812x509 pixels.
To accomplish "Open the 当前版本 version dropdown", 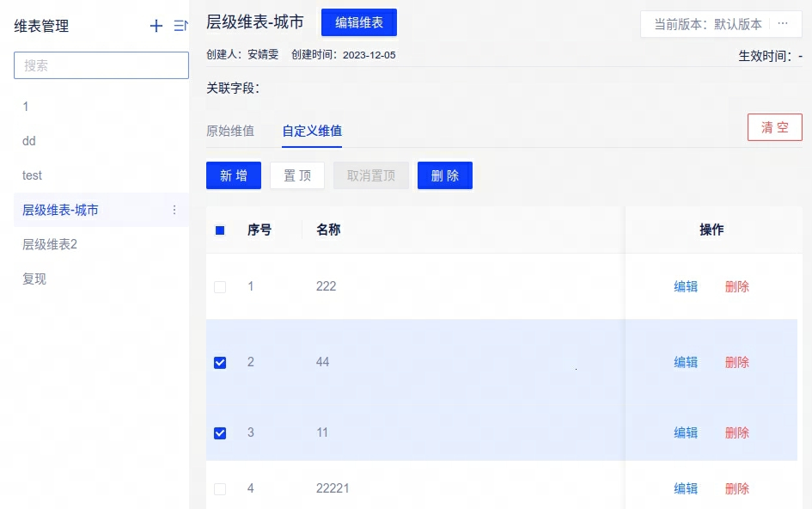I will click(706, 24).
